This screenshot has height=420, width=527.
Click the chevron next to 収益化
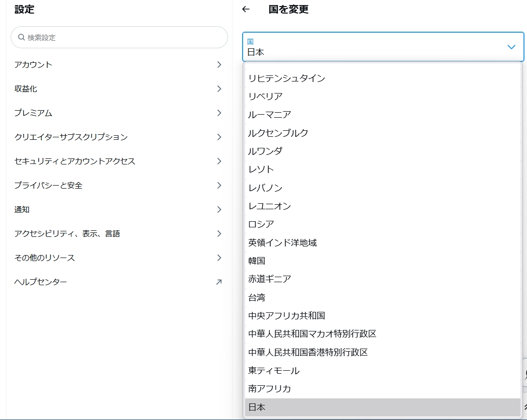click(x=219, y=89)
